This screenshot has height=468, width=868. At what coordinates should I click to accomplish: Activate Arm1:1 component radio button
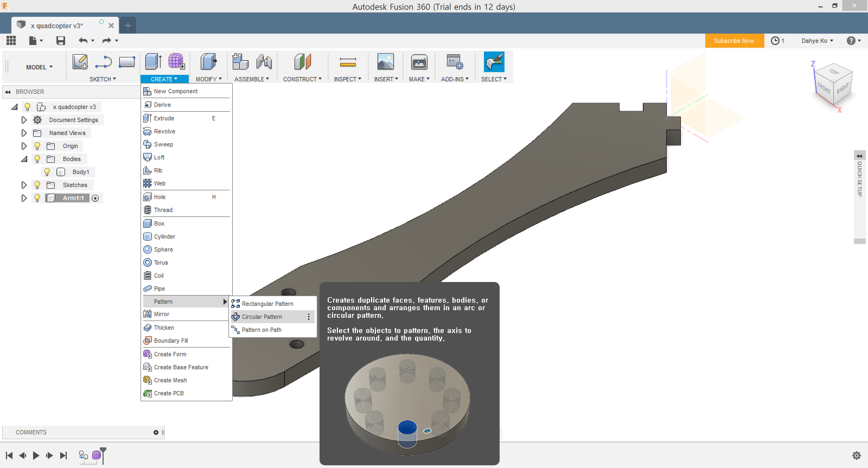(95, 198)
